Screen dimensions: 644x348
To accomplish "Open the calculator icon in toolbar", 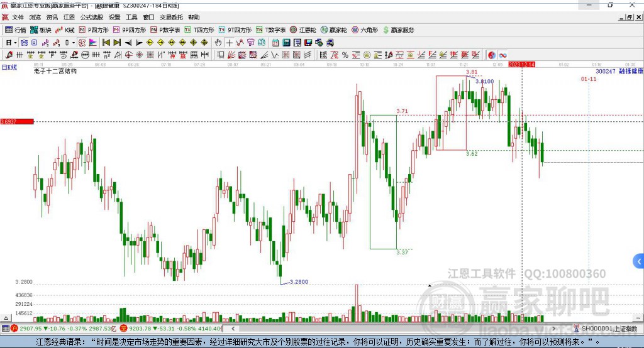I will click(287, 43).
